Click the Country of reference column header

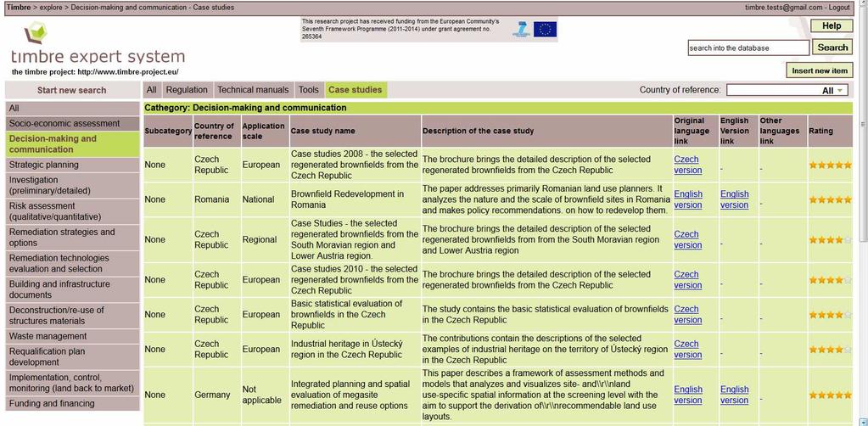point(216,132)
